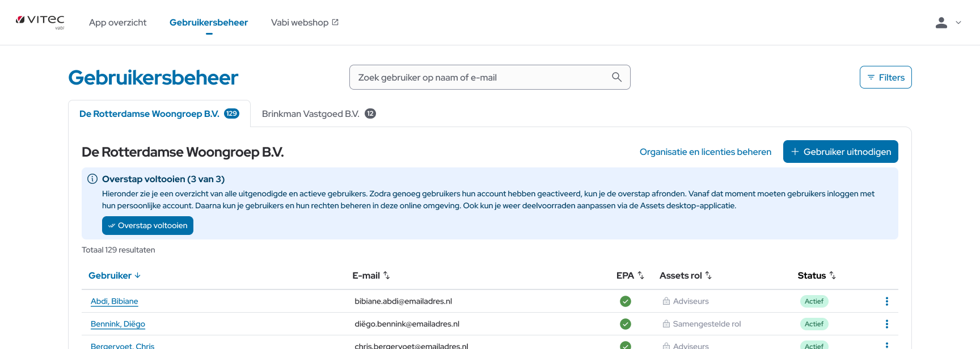The image size is (980, 349).
Task: Open the user account menu
Action: 948,23
